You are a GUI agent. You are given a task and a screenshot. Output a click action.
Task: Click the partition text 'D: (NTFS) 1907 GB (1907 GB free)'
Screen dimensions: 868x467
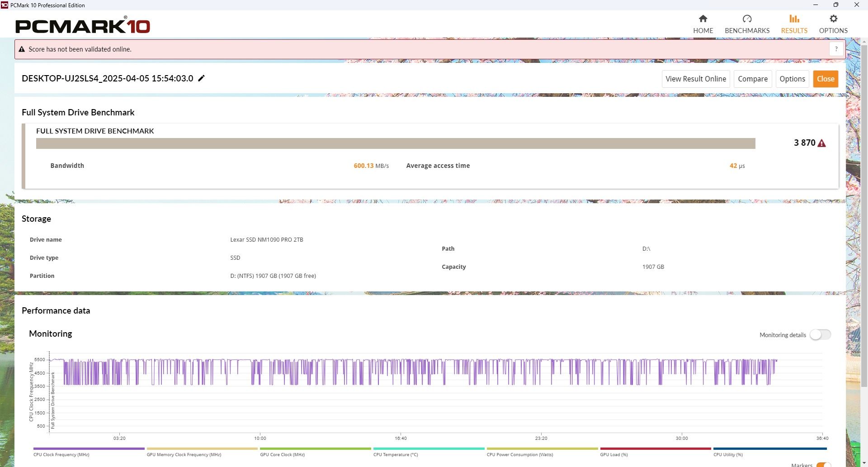[273, 276]
